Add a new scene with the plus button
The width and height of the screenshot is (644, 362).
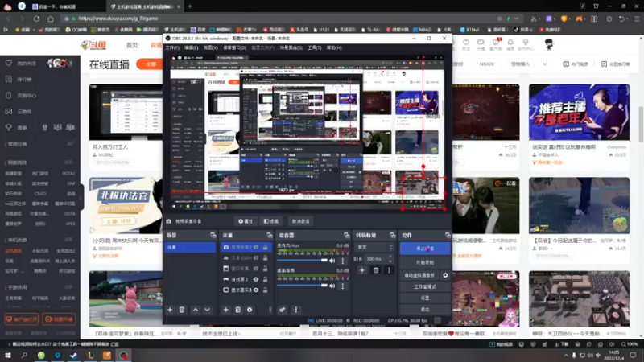[x=170, y=310]
